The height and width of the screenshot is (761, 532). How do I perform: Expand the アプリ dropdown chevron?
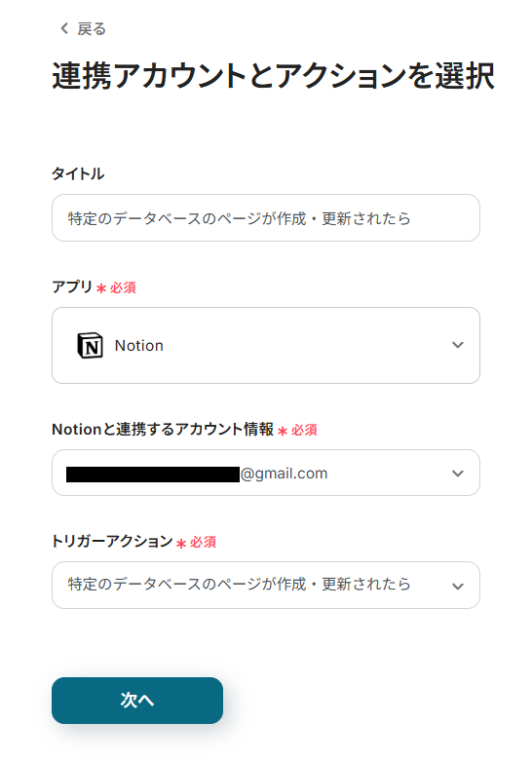[x=458, y=345]
